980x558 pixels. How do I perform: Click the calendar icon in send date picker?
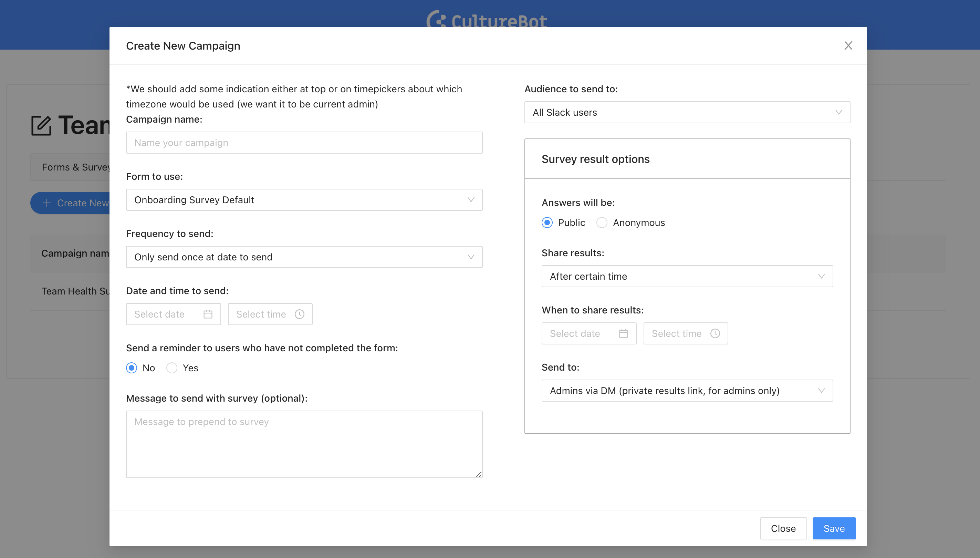[208, 314]
